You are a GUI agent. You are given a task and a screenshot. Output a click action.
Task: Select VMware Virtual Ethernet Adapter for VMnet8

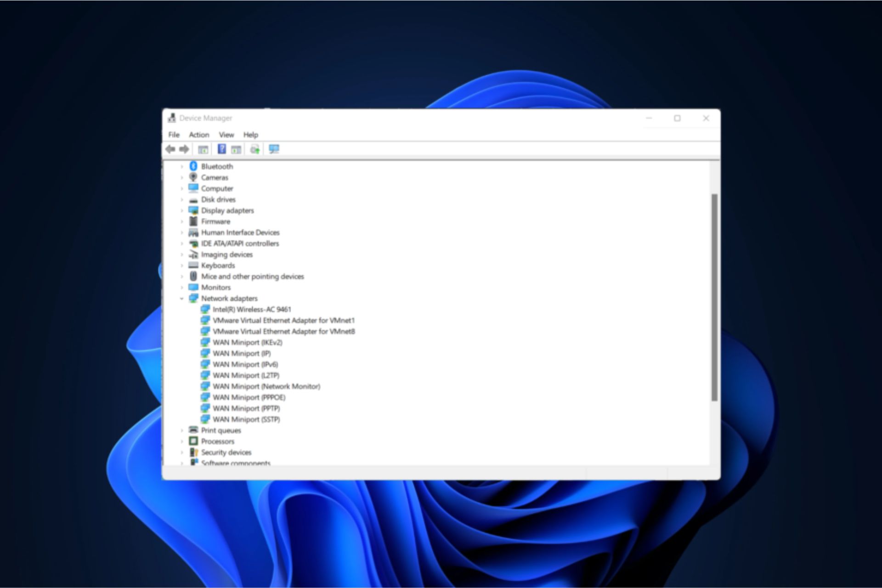coord(283,332)
